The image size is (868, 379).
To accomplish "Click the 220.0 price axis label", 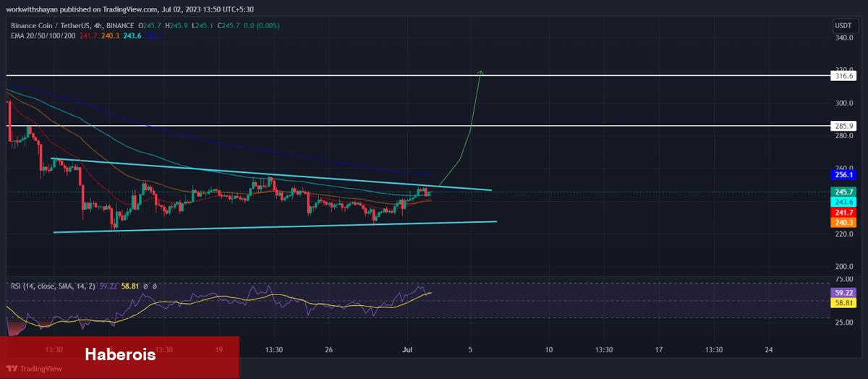I will [x=843, y=234].
